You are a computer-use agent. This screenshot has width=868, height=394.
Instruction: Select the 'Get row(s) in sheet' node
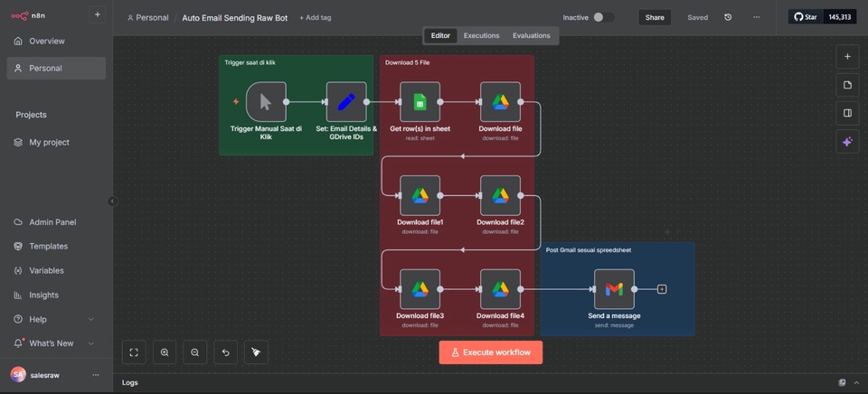[x=420, y=102]
